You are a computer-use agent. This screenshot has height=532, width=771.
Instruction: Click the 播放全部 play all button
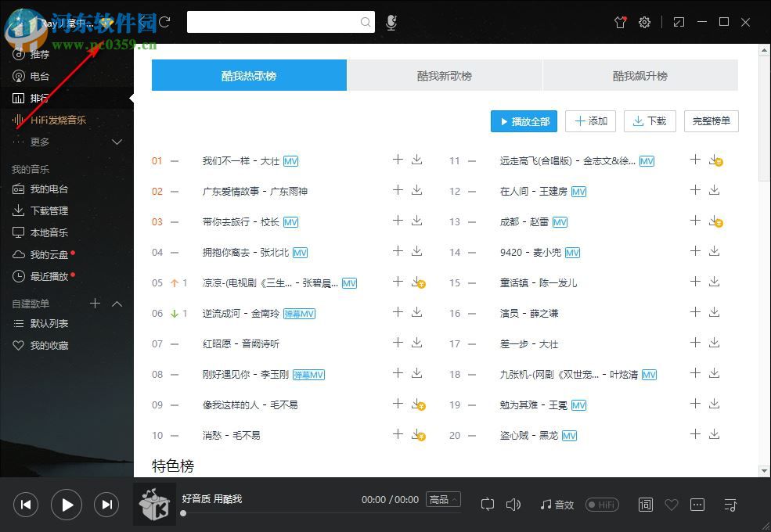pos(524,121)
